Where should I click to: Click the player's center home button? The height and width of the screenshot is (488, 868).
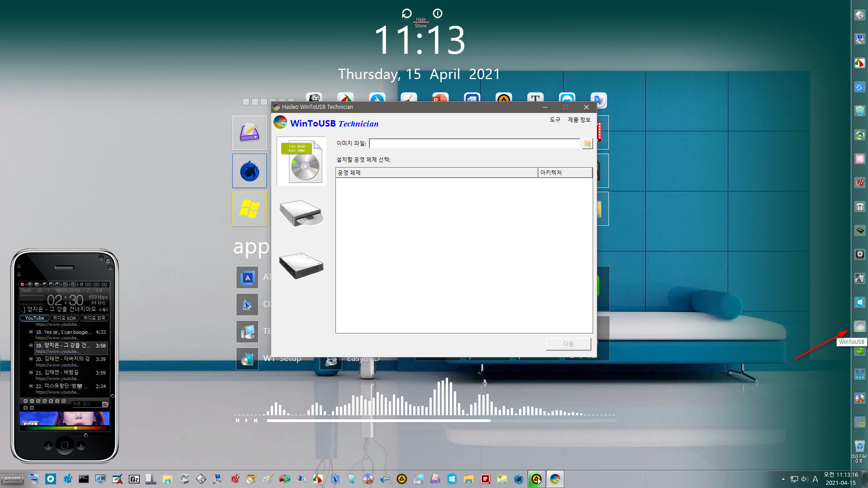pos(65,445)
